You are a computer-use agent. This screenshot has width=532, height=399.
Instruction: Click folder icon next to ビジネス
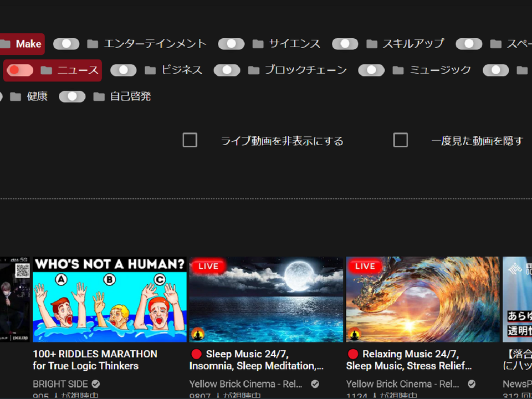click(150, 70)
